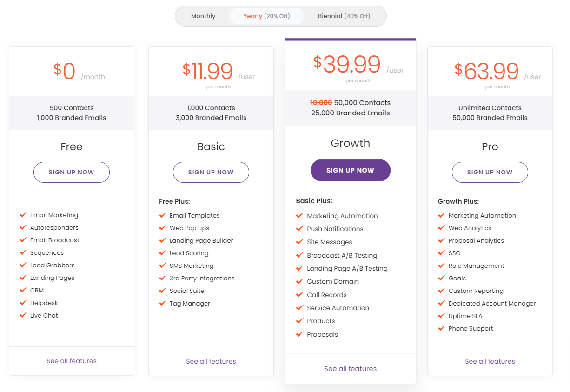The height and width of the screenshot is (392, 570).
Task: Sign up now for the Growth plan
Action: tap(351, 170)
